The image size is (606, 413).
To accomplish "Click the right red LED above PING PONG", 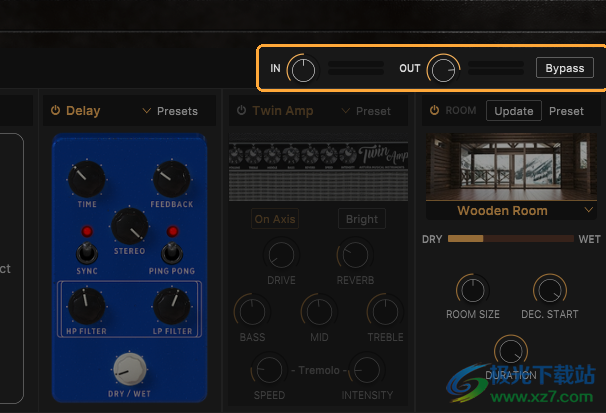I will (x=172, y=231).
